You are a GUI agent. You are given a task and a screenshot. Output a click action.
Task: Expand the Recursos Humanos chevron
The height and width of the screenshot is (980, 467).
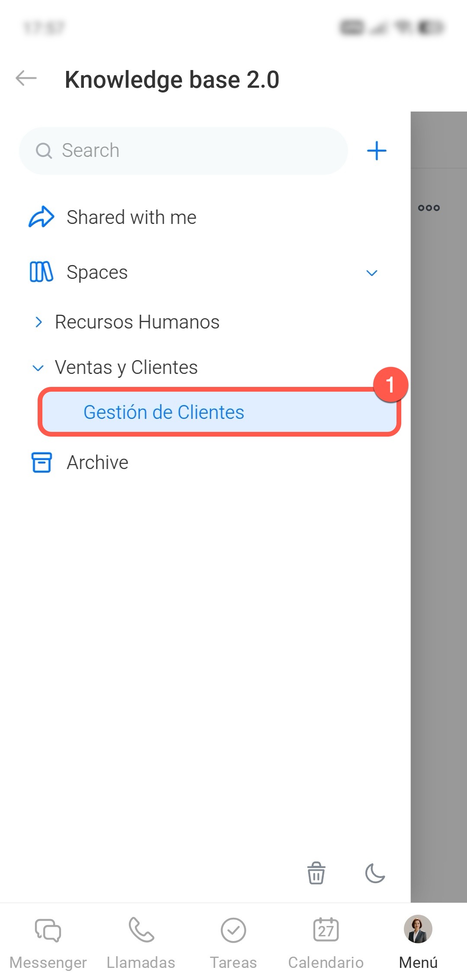[x=38, y=322]
